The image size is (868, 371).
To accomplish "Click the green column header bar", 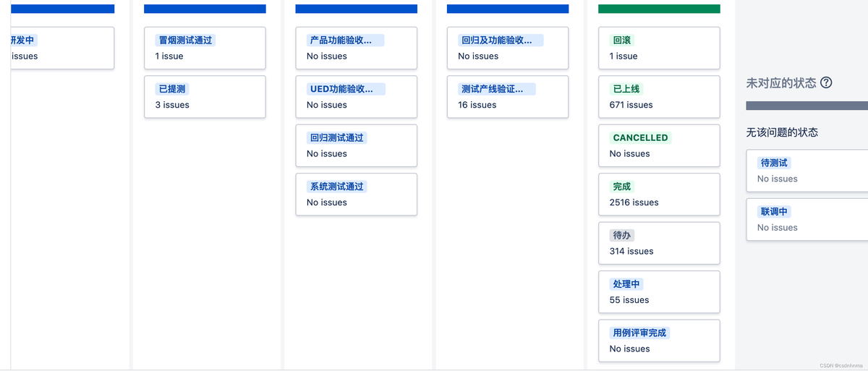I will click(659, 9).
